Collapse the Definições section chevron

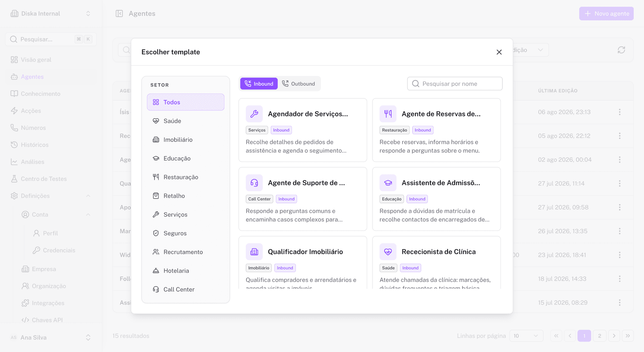pos(88,196)
